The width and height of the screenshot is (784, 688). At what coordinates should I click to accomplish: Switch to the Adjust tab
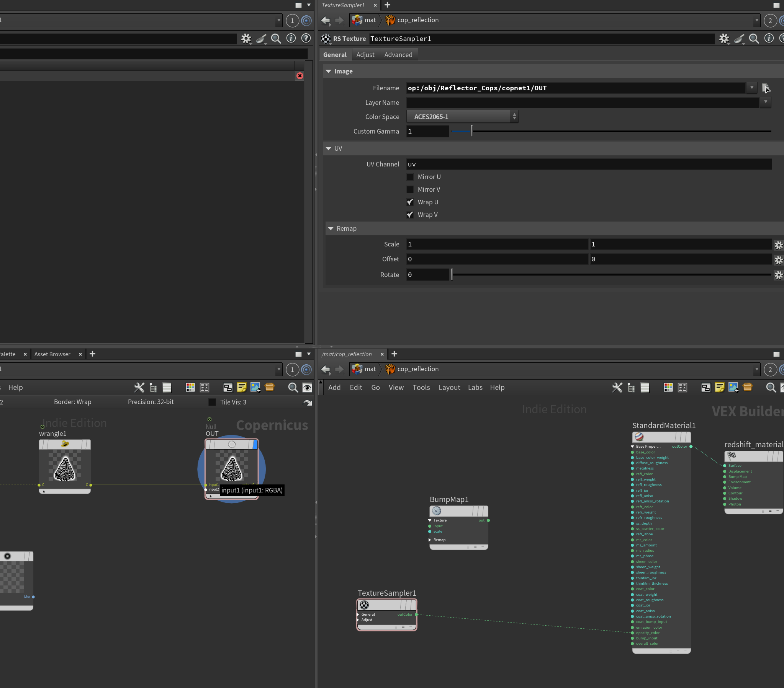365,55
